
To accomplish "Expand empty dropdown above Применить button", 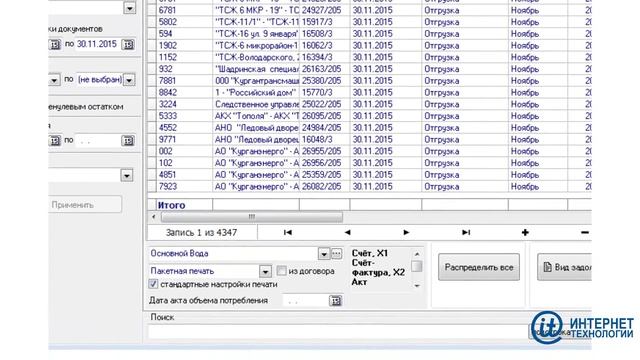I will (x=127, y=176).
